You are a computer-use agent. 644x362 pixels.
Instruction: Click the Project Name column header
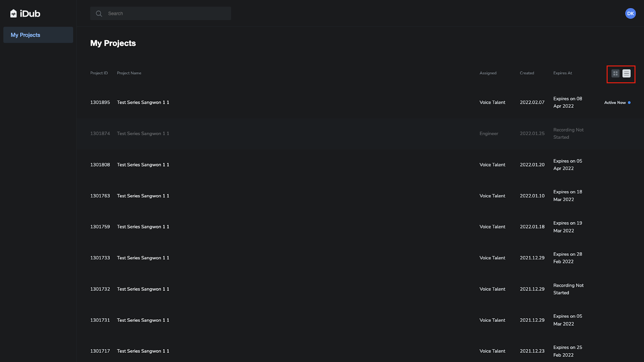pos(129,73)
